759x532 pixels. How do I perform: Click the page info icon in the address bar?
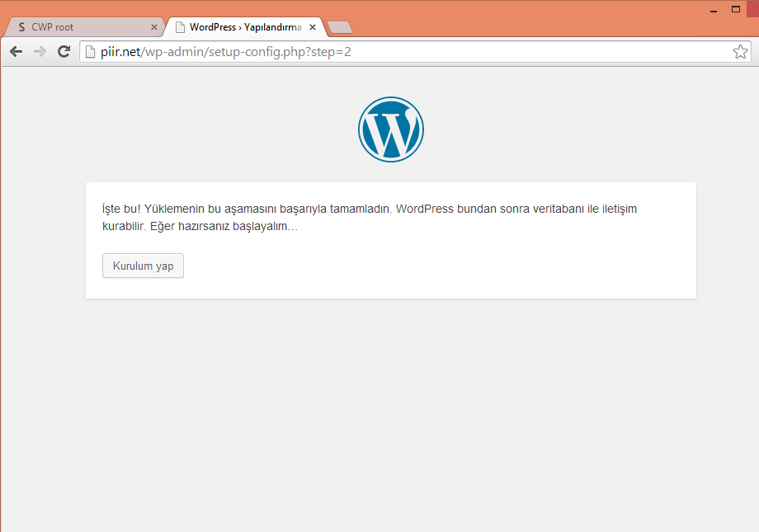(x=90, y=52)
